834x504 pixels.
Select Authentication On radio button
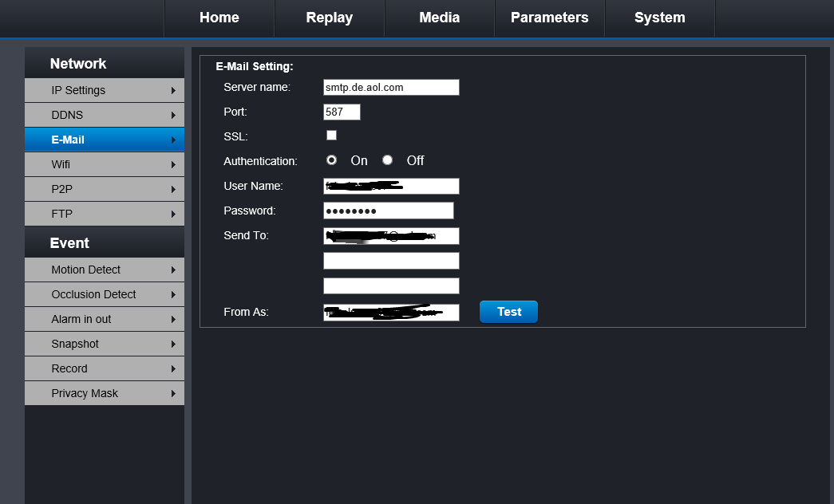tap(331, 160)
